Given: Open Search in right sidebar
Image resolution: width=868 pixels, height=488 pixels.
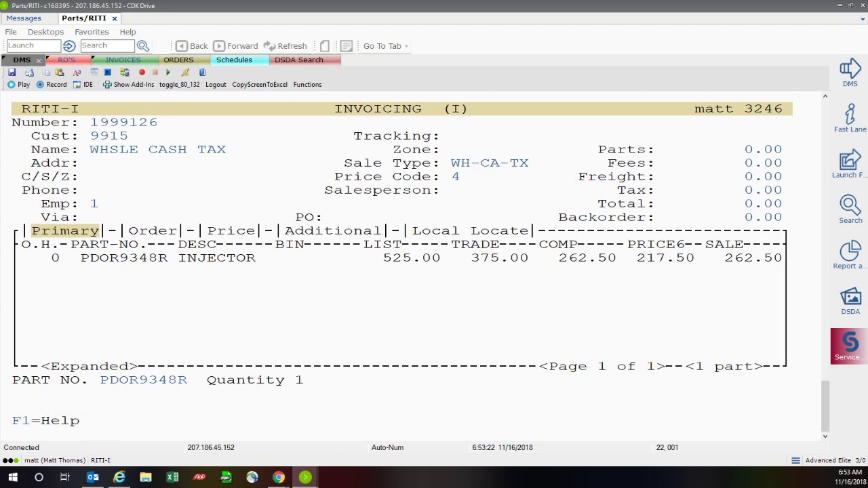Looking at the screenshot, I should pos(850,210).
